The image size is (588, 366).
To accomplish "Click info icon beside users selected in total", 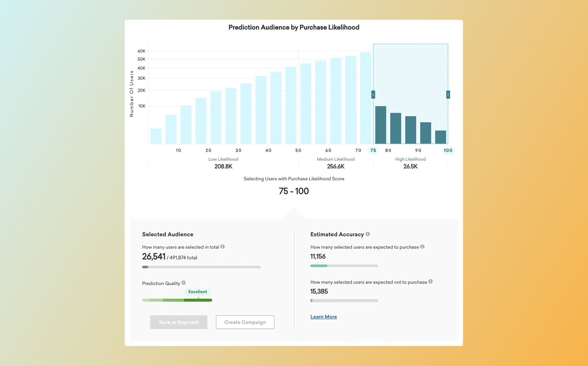I will point(223,246).
